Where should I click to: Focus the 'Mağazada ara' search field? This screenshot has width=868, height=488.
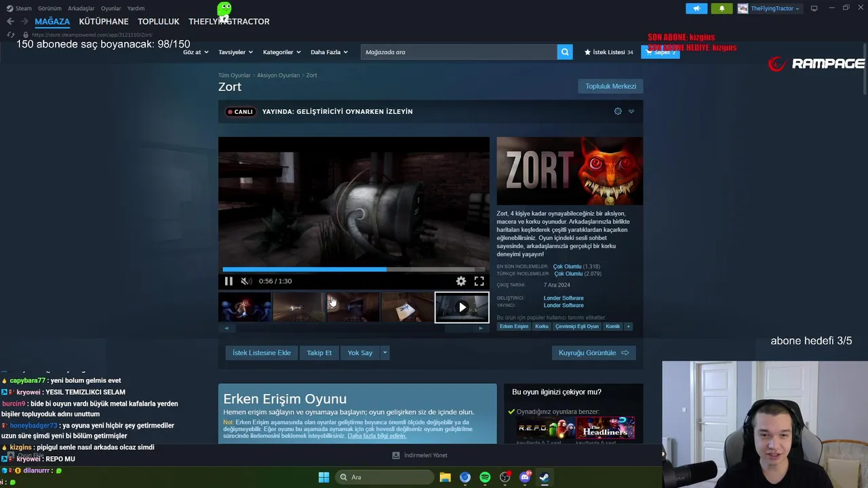point(459,52)
